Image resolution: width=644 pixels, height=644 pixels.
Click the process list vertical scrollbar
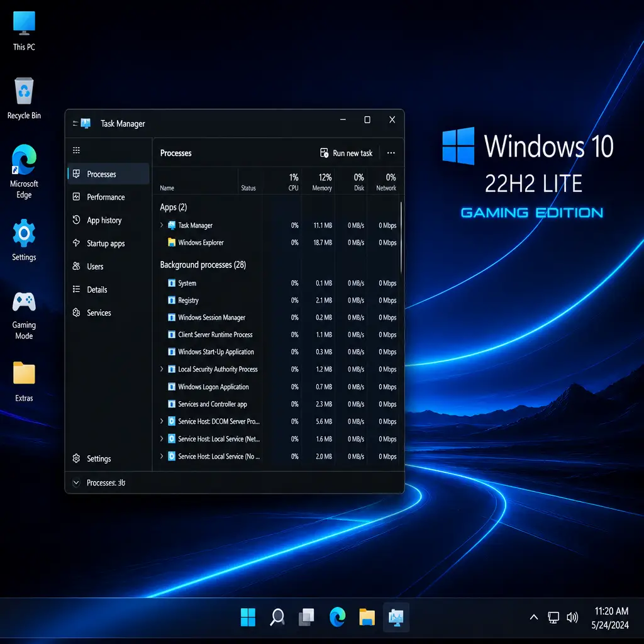(401, 238)
